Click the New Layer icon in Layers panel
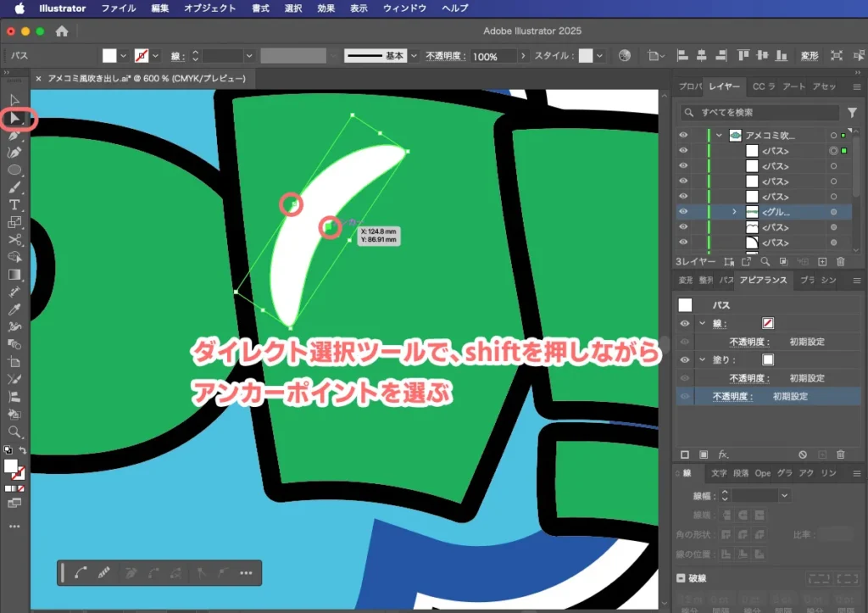 823,262
